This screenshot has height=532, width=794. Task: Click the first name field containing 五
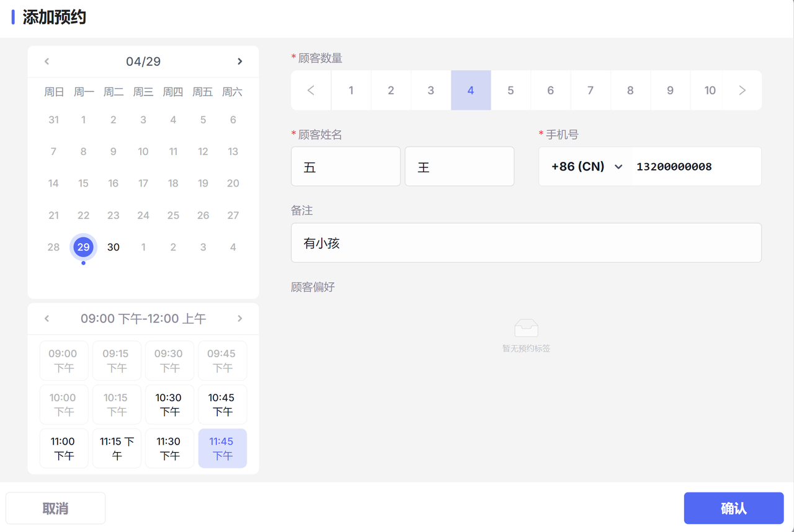pyautogui.click(x=346, y=167)
